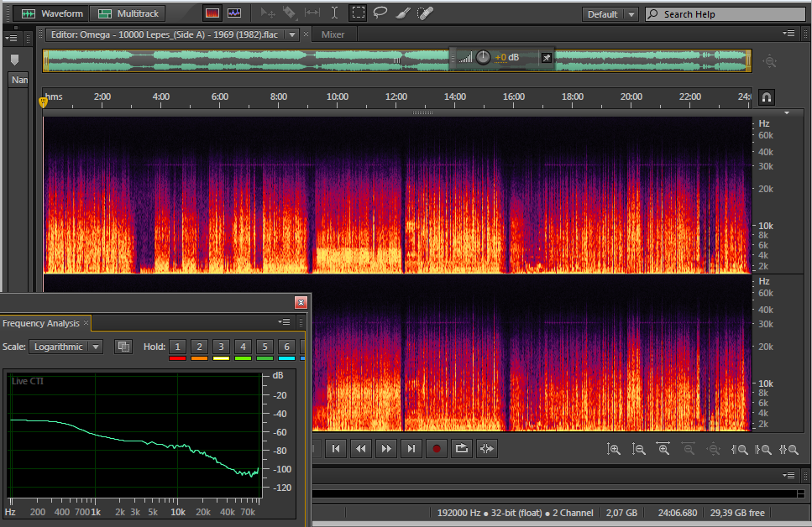Open the left panel options menu
The width and height of the screenshot is (812, 527).
pos(11,38)
